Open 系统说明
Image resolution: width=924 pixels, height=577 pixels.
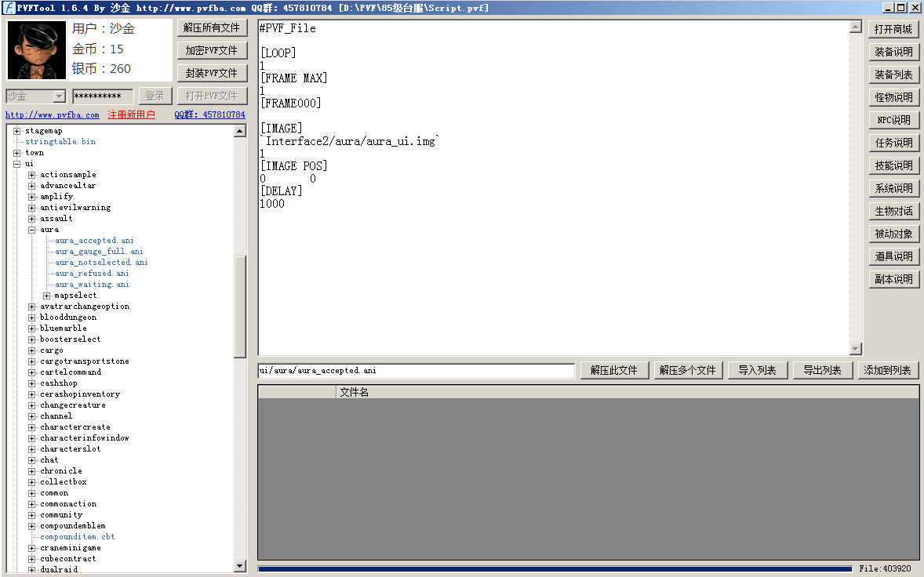click(x=893, y=188)
